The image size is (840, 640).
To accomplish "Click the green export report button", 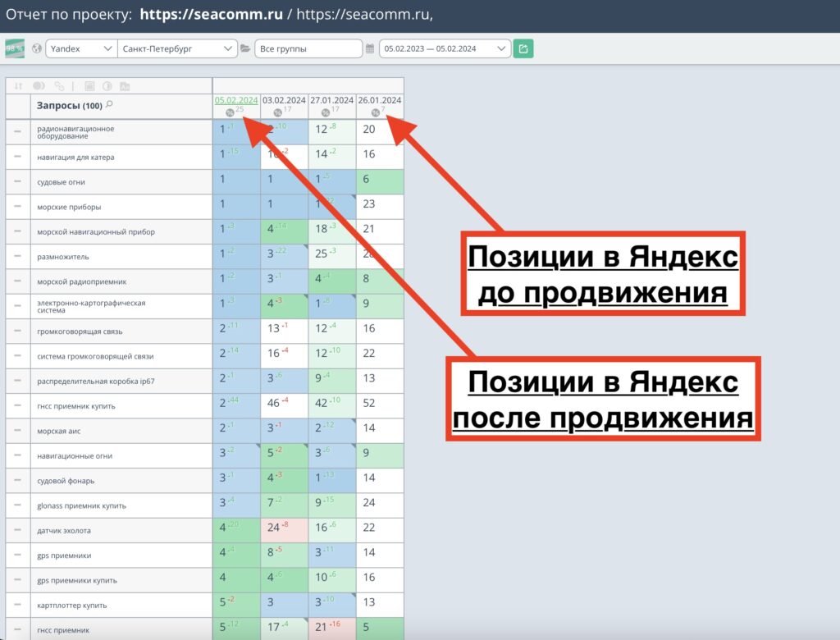I will tap(523, 48).
